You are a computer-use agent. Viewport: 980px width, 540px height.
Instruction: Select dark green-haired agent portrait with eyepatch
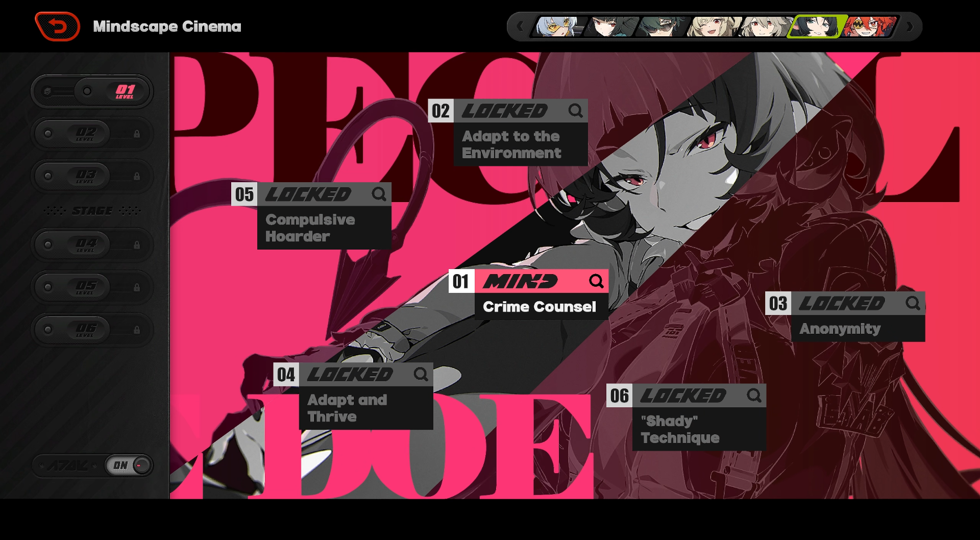tap(663, 27)
